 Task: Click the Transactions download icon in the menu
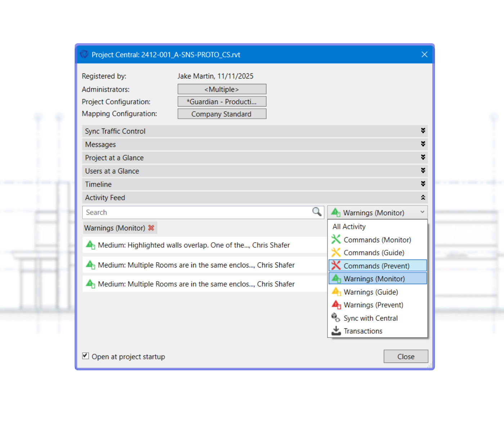[x=336, y=331]
